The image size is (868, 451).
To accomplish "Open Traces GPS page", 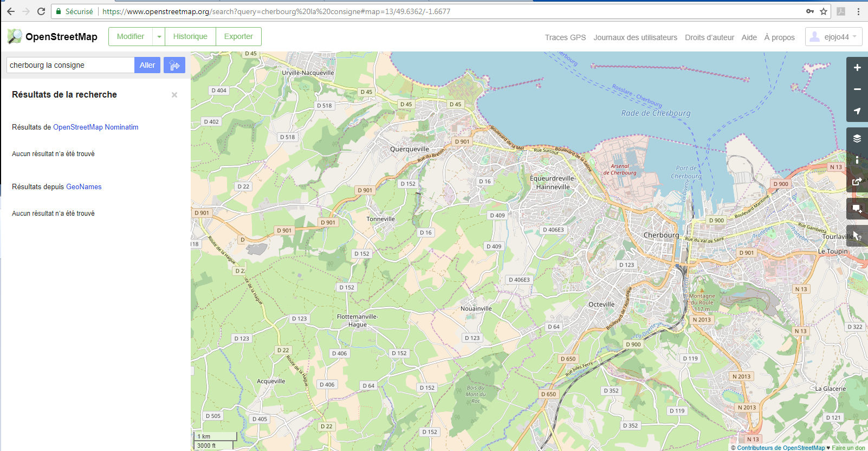I will pos(565,37).
